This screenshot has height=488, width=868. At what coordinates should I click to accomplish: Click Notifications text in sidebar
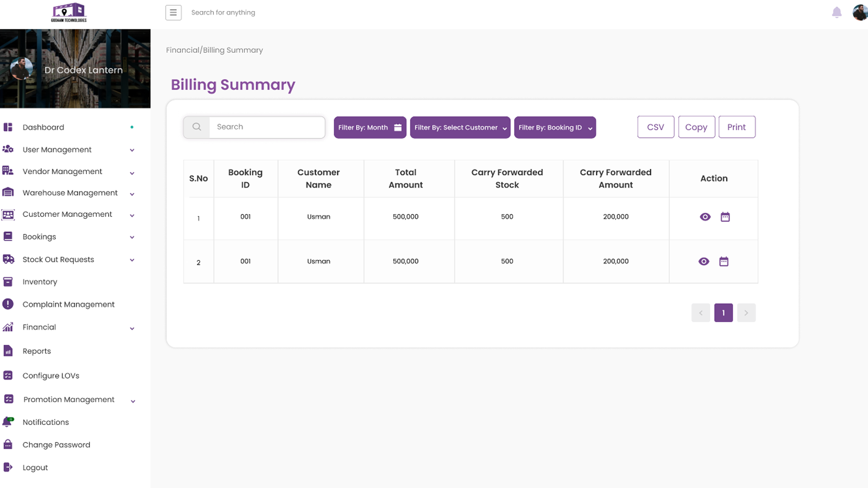pos(45,422)
